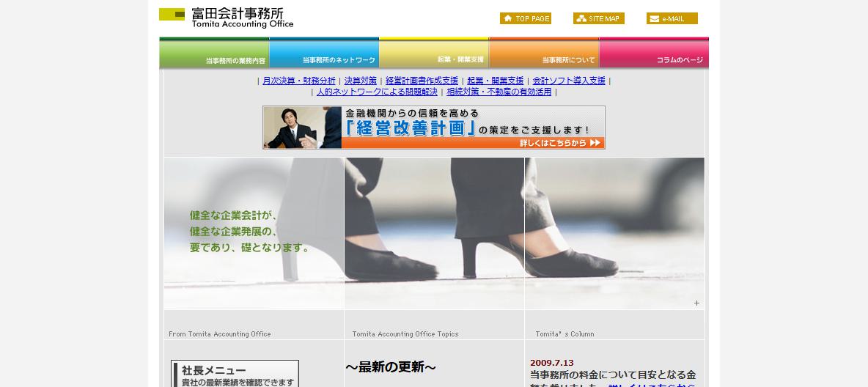
Task: Open the SITE MAP button
Action: [598, 18]
